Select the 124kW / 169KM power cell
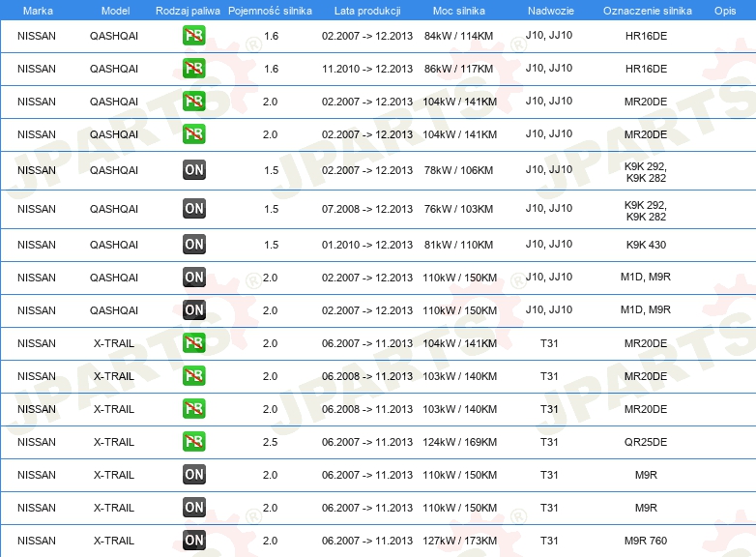The height and width of the screenshot is (557, 756). (459, 442)
